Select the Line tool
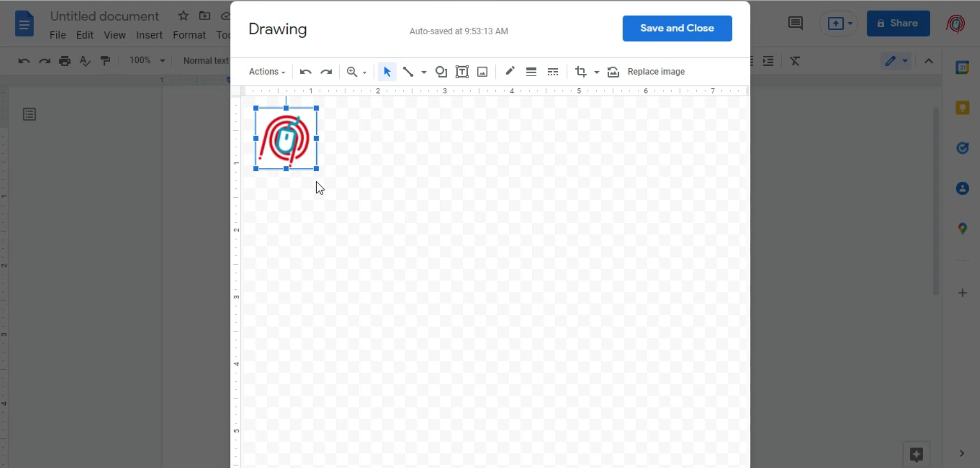The width and height of the screenshot is (980, 468). pos(408,72)
